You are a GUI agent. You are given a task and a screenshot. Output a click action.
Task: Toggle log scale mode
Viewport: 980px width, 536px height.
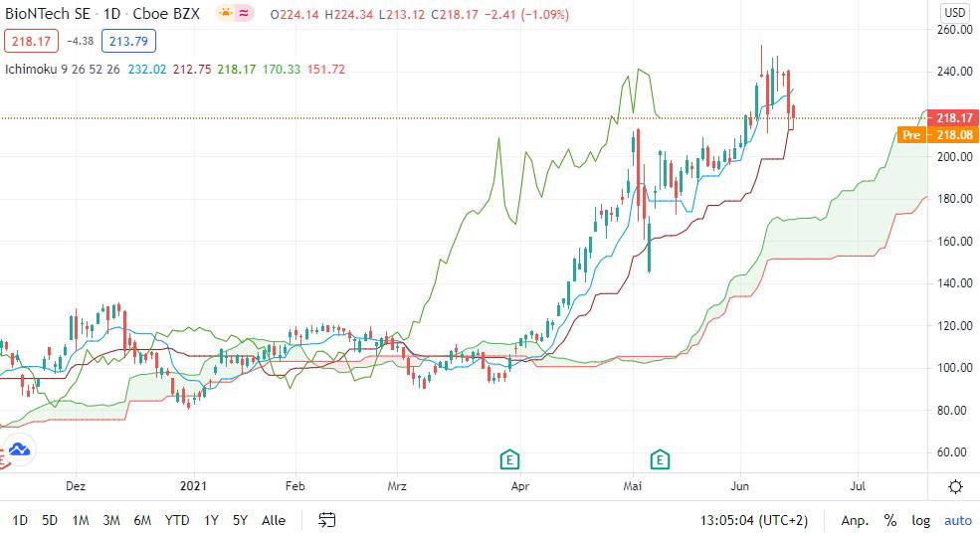pos(920,520)
